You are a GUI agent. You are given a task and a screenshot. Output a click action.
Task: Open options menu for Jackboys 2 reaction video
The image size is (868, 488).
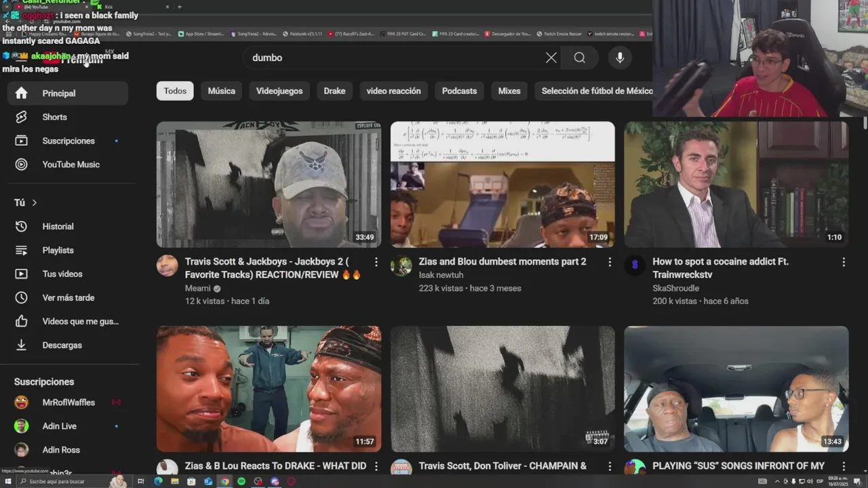(x=376, y=262)
